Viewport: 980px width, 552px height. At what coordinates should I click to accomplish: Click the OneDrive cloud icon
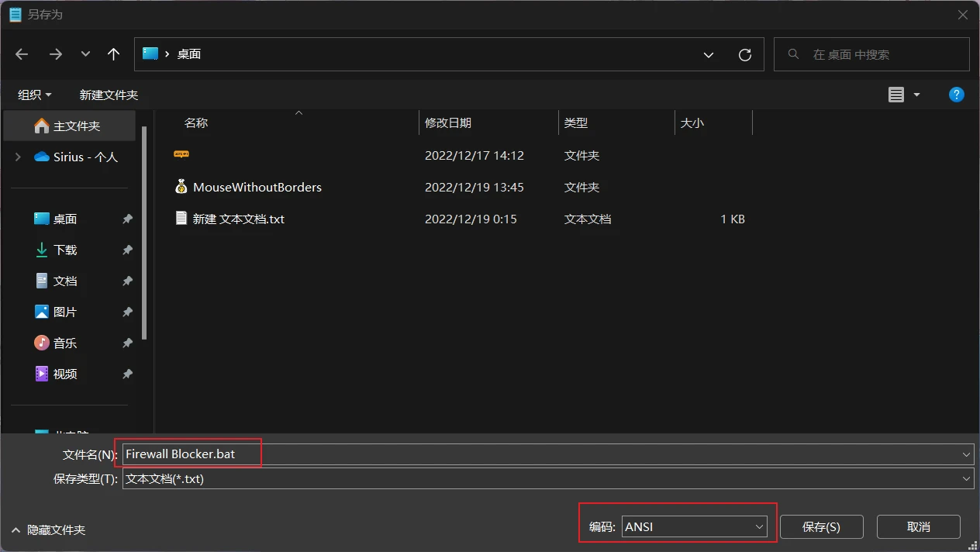(42, 157)
